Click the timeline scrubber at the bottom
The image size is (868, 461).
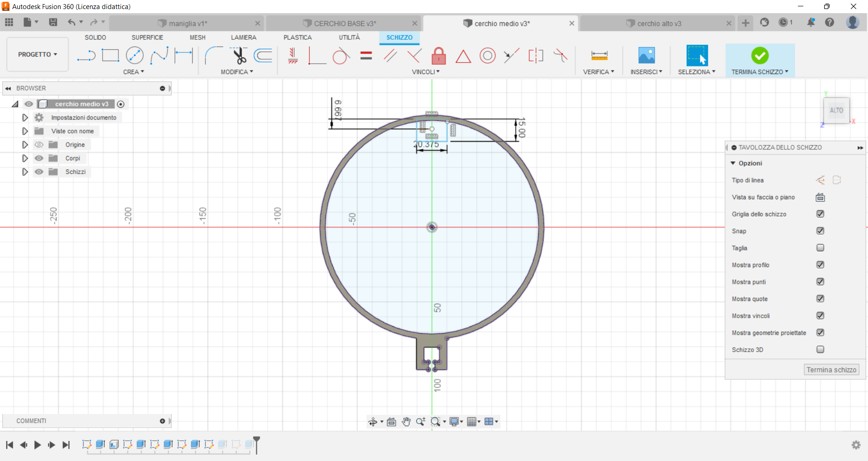(257, 445)
